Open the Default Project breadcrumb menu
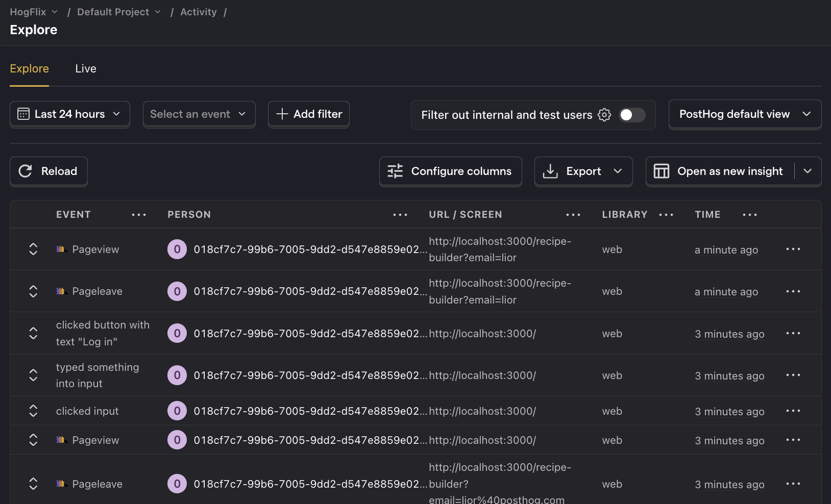Viewport: 831px width, 504px height. tap(119, 12)
